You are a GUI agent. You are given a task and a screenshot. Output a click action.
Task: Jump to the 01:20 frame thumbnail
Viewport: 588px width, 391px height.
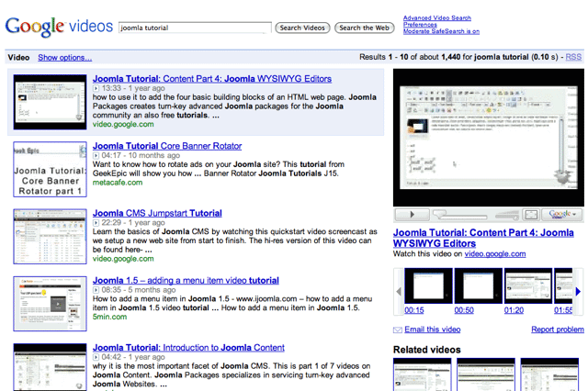tap(528, 285)
